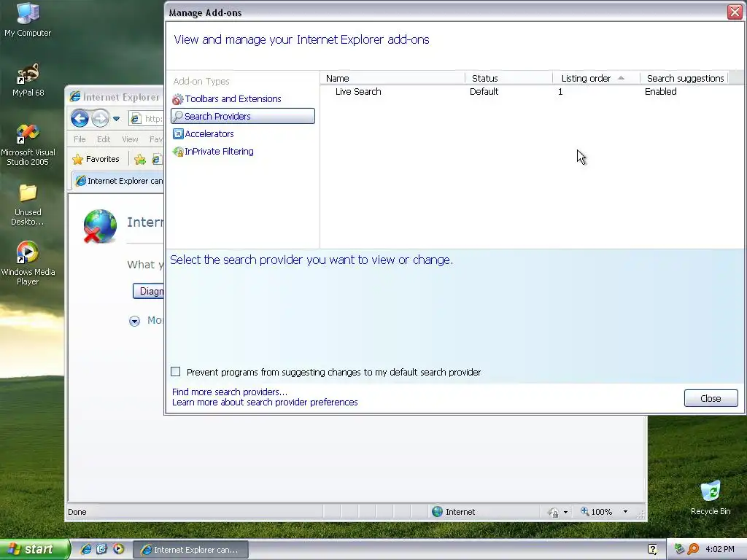The image size is (747, 560).
Task: Click the Favorites star button in IE
Action: [x=96, y=159]
